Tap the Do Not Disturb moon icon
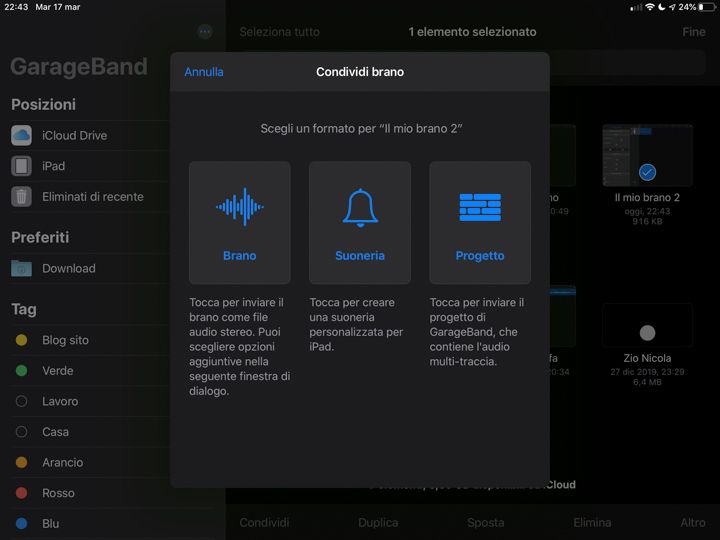The width and height of the screenshot is (720, 540). click(x=662, y=7)
